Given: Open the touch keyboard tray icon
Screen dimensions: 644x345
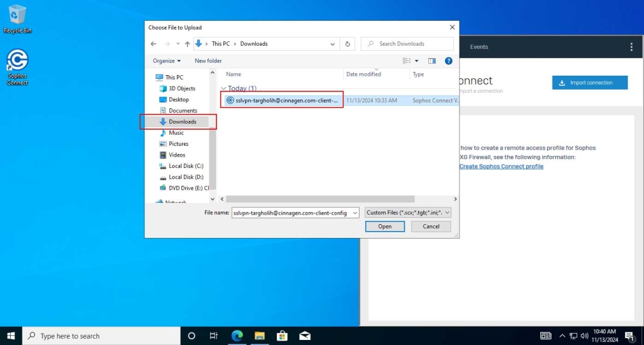Looking at the screenshot, I should tap(546, 336).
